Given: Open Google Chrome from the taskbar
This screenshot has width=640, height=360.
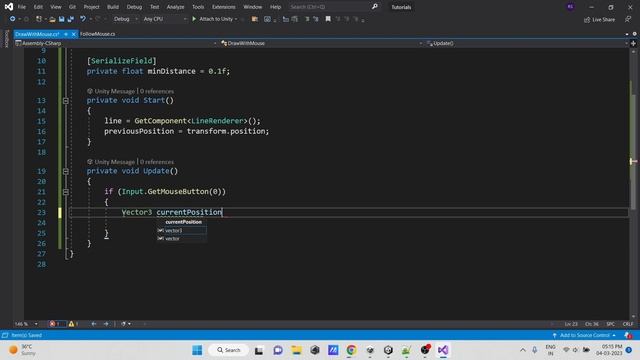Looking at the screenshot, I should [351, 350].
